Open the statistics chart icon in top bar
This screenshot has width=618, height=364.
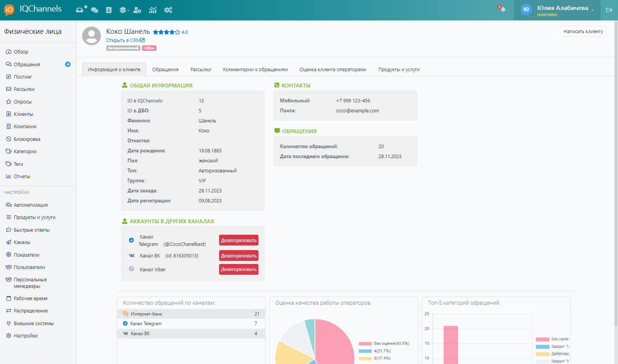(153, 10)
